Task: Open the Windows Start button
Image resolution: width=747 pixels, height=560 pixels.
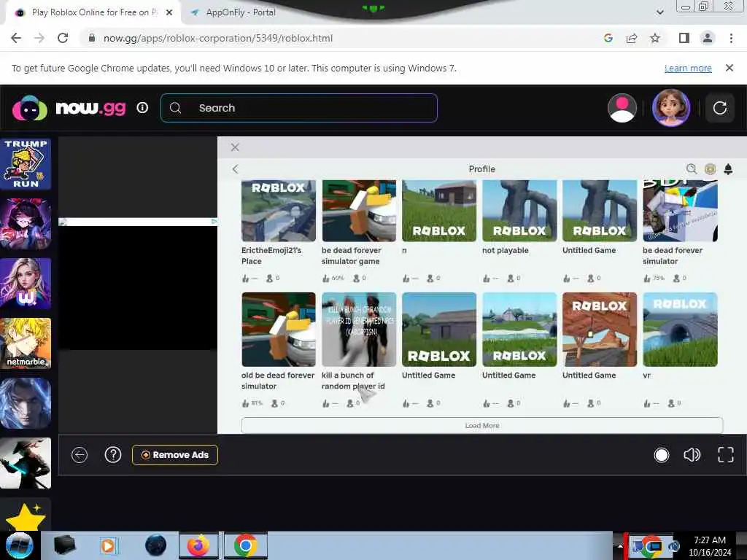Action: pos(19,545)
